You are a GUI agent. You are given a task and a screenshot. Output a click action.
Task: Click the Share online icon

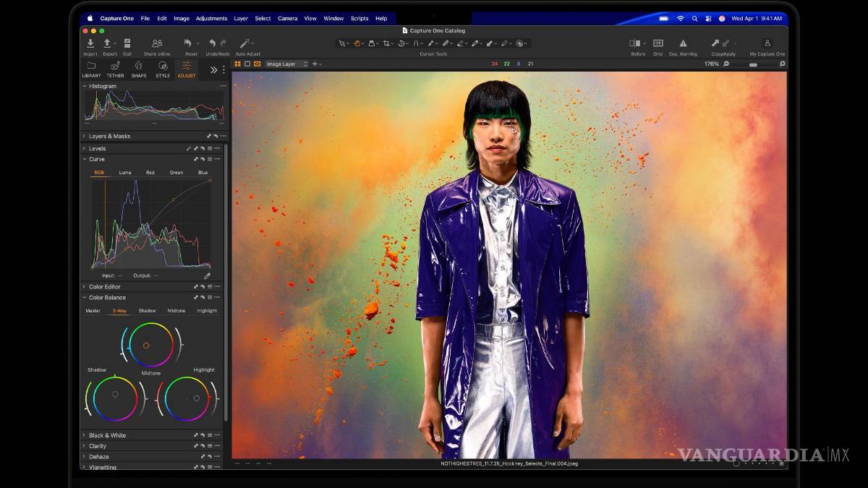point(157,44)
